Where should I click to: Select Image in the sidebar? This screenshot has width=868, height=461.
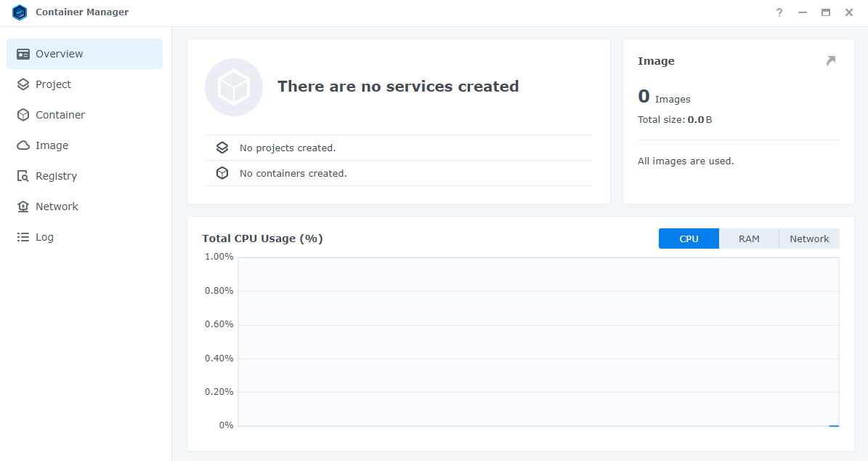[85, 145]
